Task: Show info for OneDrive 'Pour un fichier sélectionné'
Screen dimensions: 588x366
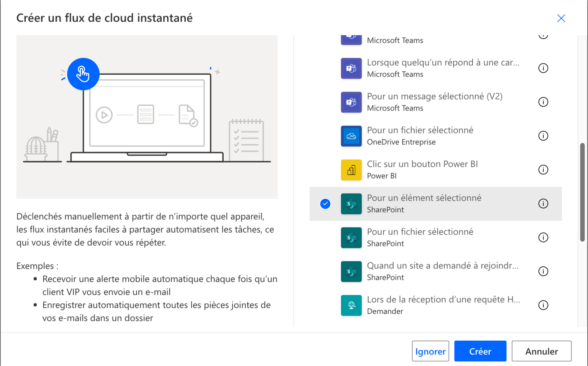Action: point(543,136)
